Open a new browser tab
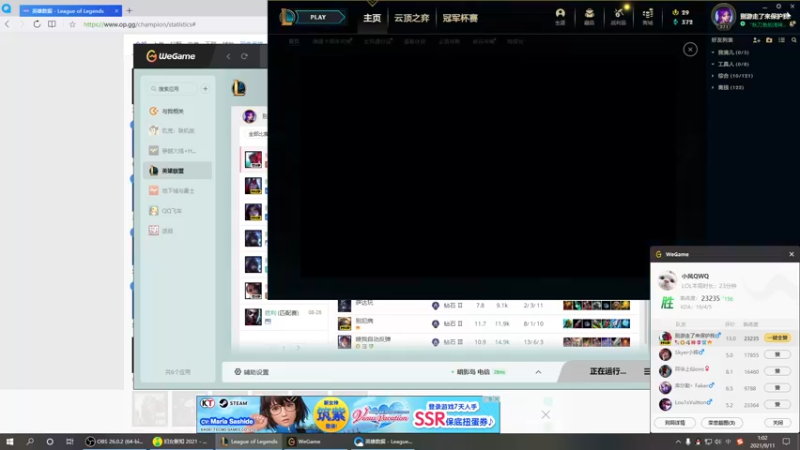 coord(130,10)
